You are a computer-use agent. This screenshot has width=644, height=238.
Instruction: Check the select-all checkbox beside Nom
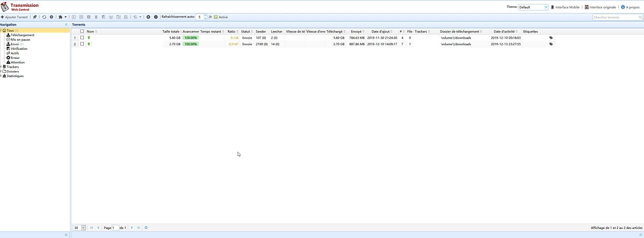click(x=82, y=32)
